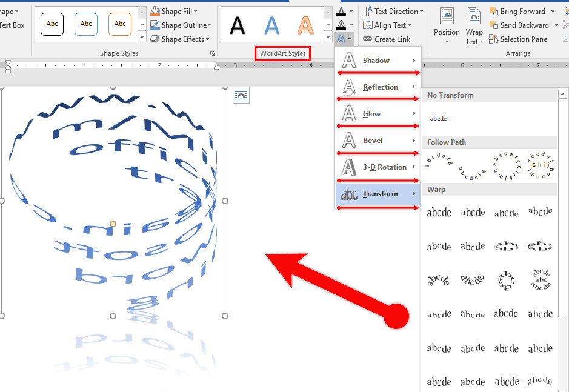569x392 pixels.
Task: Select the orange outlined WordArt A style
Action: (306, 25)
